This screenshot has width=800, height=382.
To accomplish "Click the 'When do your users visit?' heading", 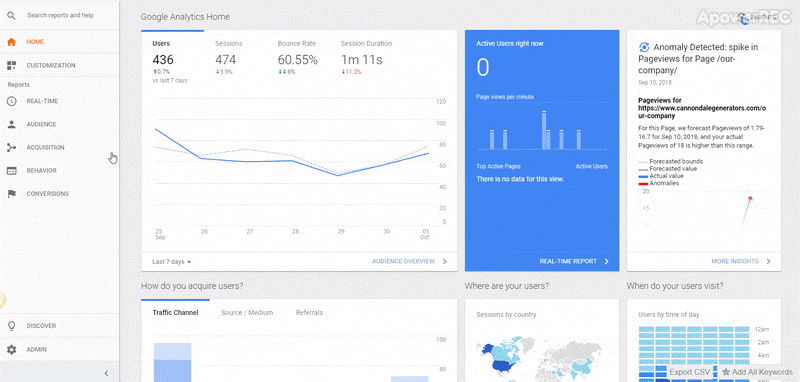I will click(x=675, y=286).
